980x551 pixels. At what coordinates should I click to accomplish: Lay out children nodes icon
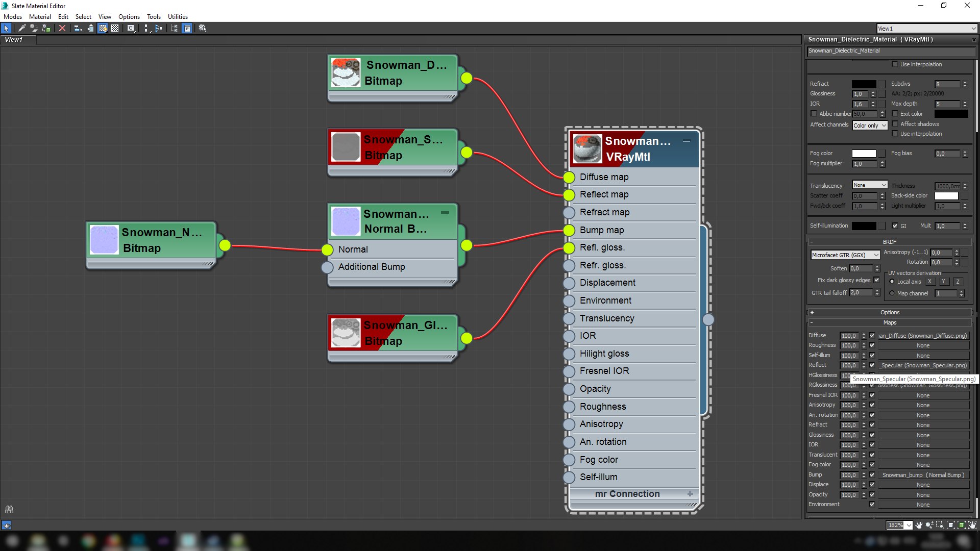click(159, 28)
